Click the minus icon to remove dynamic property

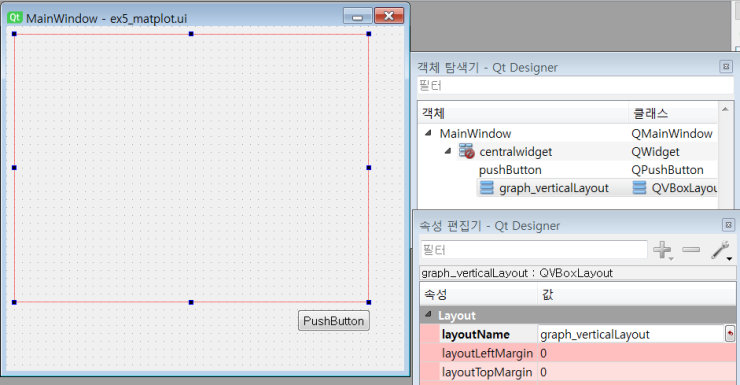pyautogui.click(x=691, y=250)
